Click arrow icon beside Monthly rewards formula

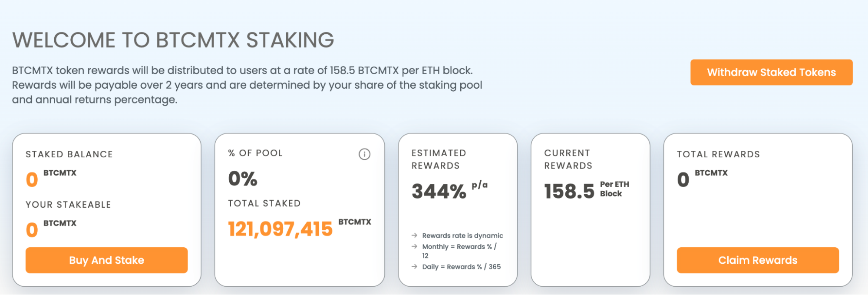point(414,246)
